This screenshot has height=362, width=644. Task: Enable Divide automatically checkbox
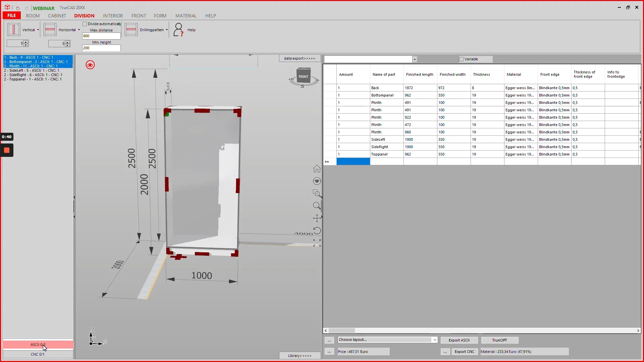point(85,24)
